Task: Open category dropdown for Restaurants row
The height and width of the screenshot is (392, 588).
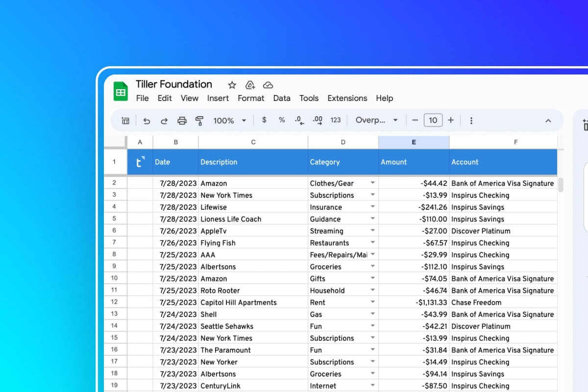Action: click(373, 243)
